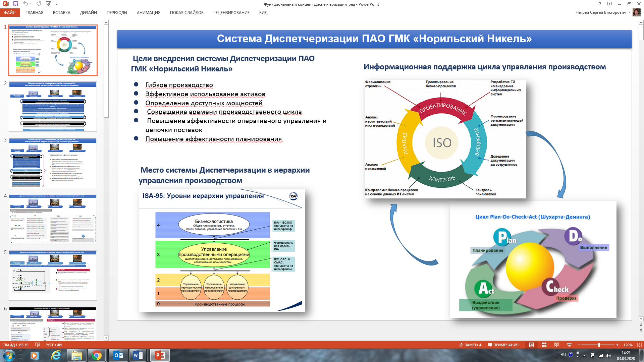Open Customize Quick Access Toolbar dropdown
This screenshot has height=362, width=644.
click(x=56, y=4)
